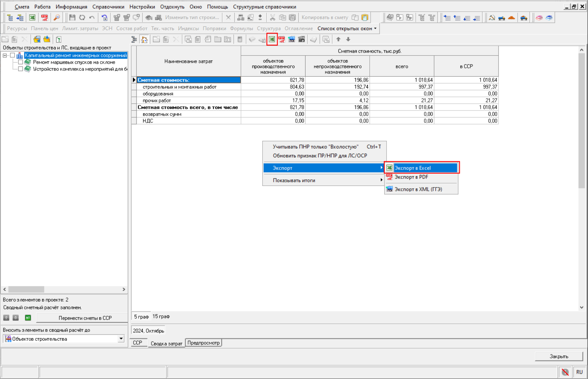Check the Капитальный ремонт project checkbox

(x=13, y=55)
